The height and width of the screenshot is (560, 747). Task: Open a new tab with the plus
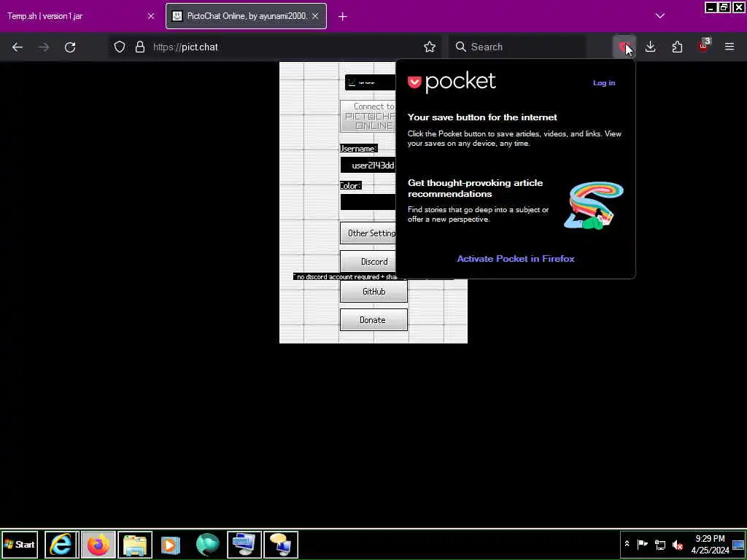pos(343,17)
